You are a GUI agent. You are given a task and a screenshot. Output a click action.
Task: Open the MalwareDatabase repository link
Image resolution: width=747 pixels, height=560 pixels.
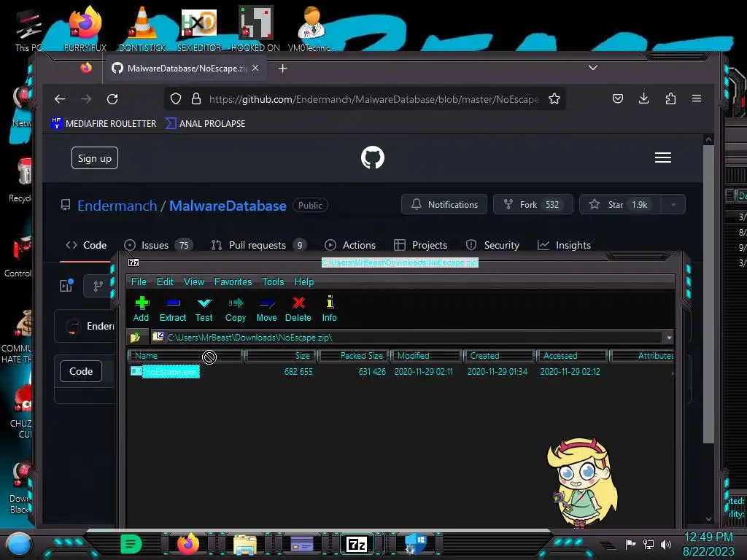[228, 206]
